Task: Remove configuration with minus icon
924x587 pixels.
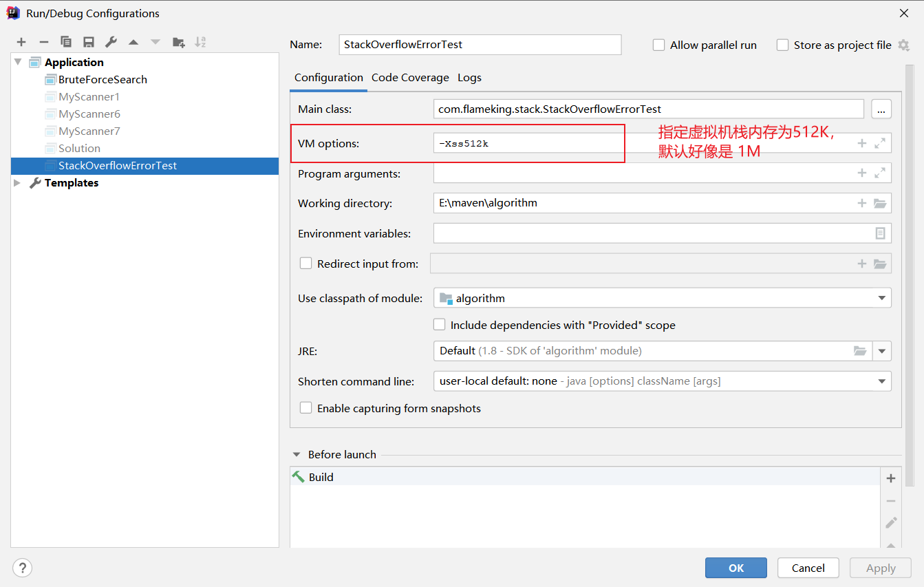Action: (43, 42)
